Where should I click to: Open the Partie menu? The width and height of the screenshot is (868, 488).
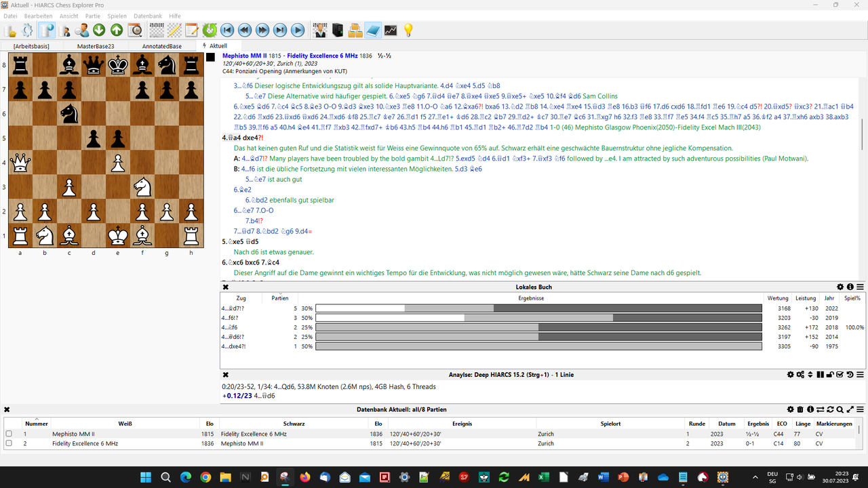coord(93,16)
